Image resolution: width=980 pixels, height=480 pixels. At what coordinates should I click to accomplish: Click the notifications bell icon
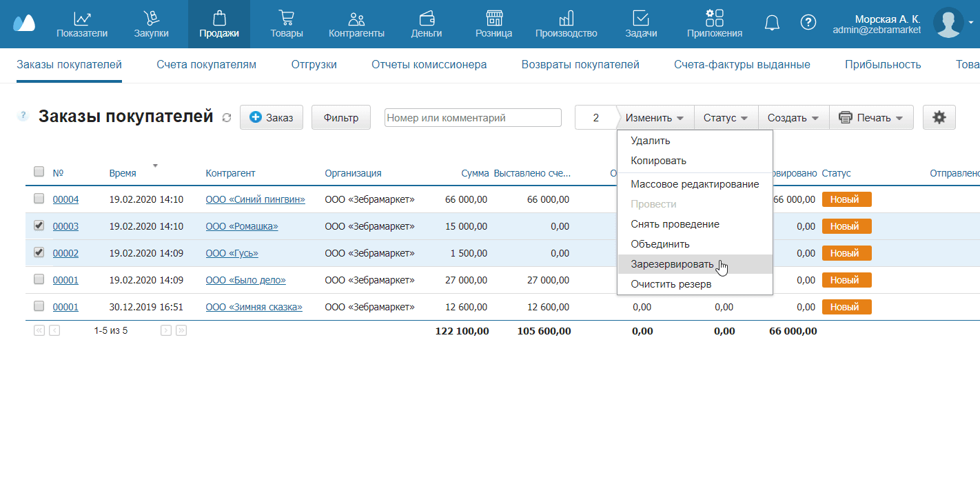(772, 23)
